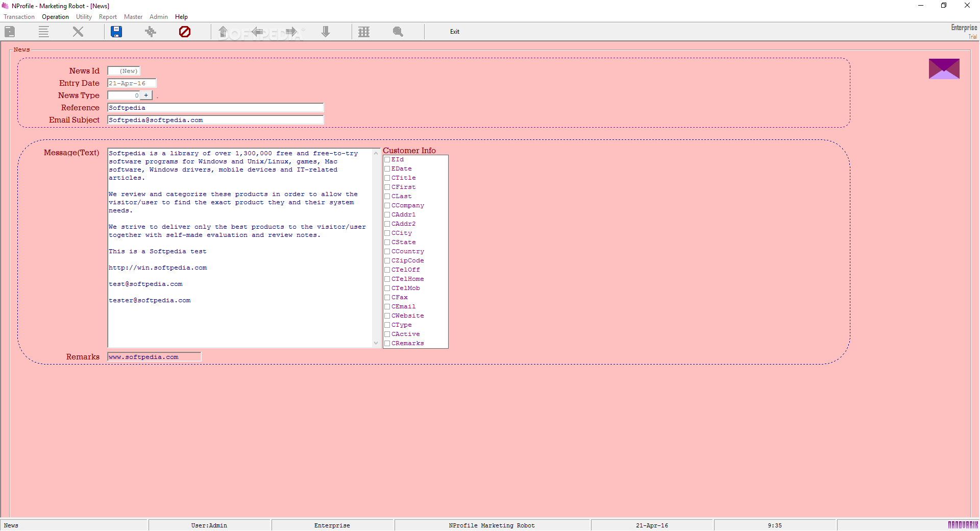Click message scrollbar down arrow

pyautogui.click(x=376, y=343)
